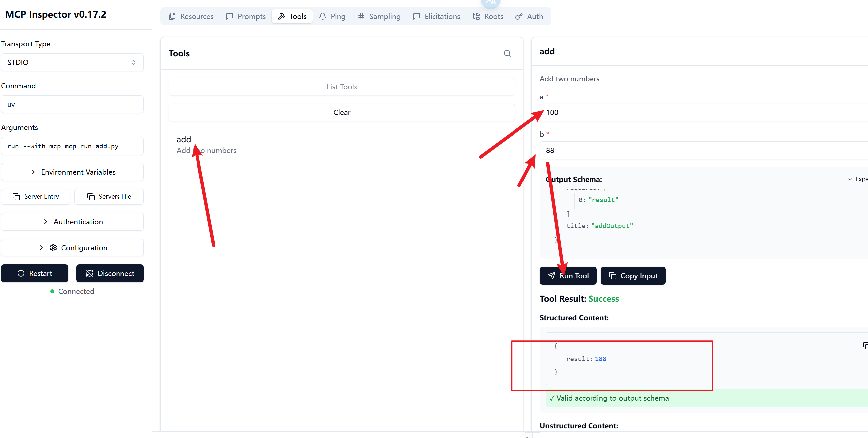
Task: Expand the Output Schema view
Action: (x=858, y=179)
